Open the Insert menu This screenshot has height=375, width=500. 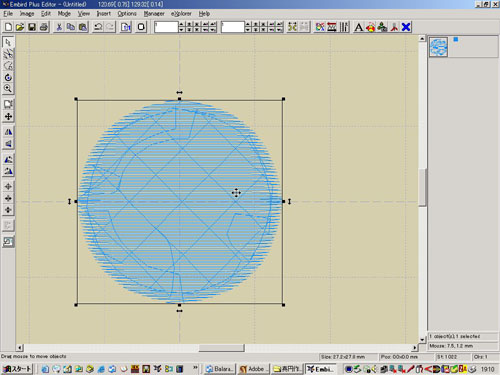pyautogui.click(x=104, y=14)
